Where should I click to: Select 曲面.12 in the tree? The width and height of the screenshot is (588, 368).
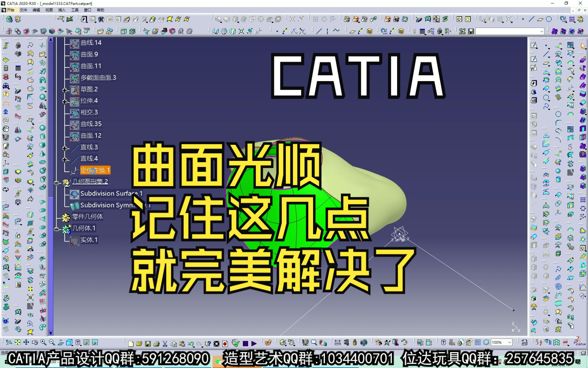point(91,135)
